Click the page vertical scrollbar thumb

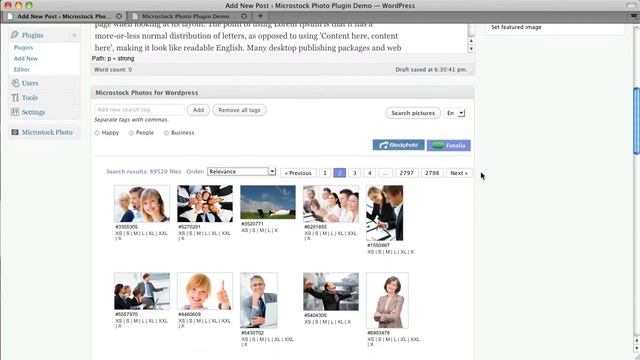636,121
